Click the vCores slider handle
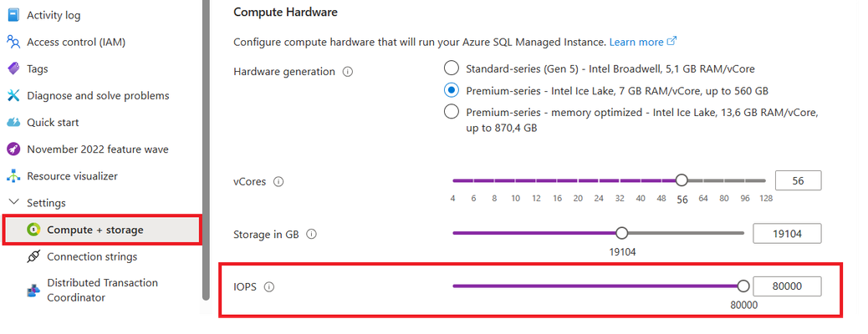Screen dimensions: 868x334 (682, 180)
